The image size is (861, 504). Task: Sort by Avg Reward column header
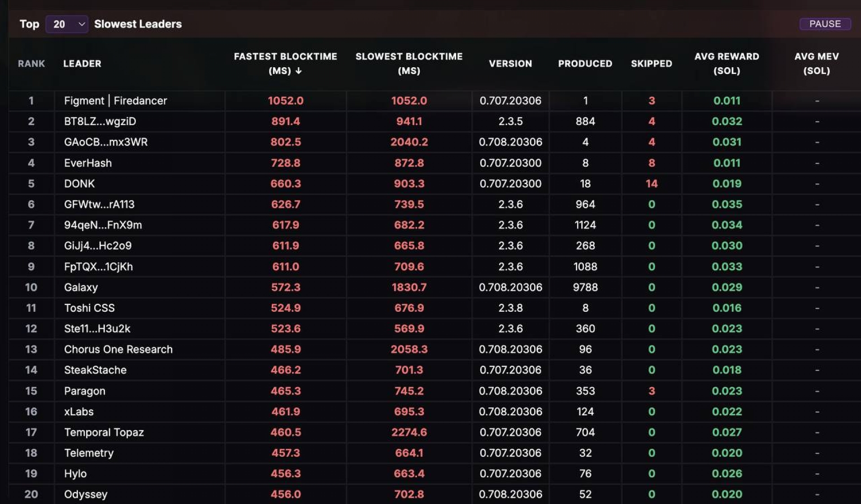coord(726,63)
